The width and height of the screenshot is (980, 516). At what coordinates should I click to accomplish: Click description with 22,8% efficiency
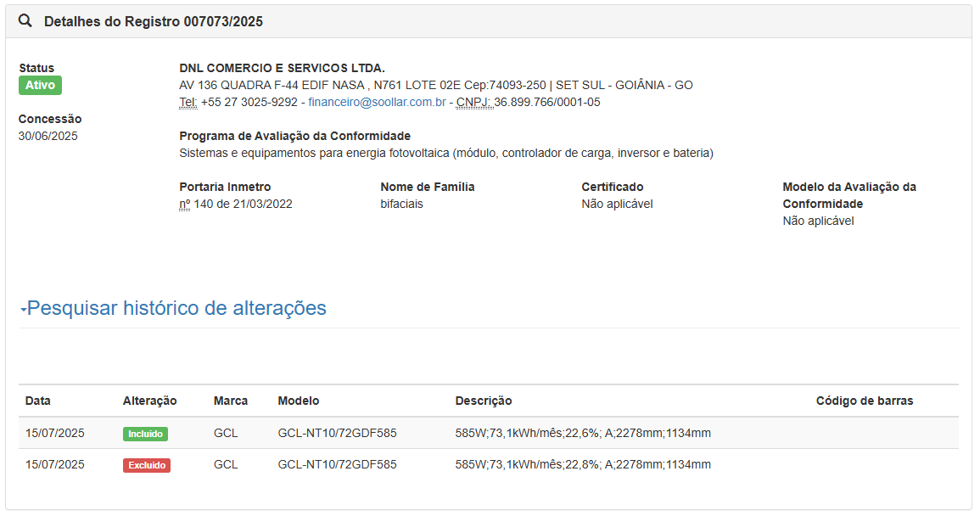point(583,464)
